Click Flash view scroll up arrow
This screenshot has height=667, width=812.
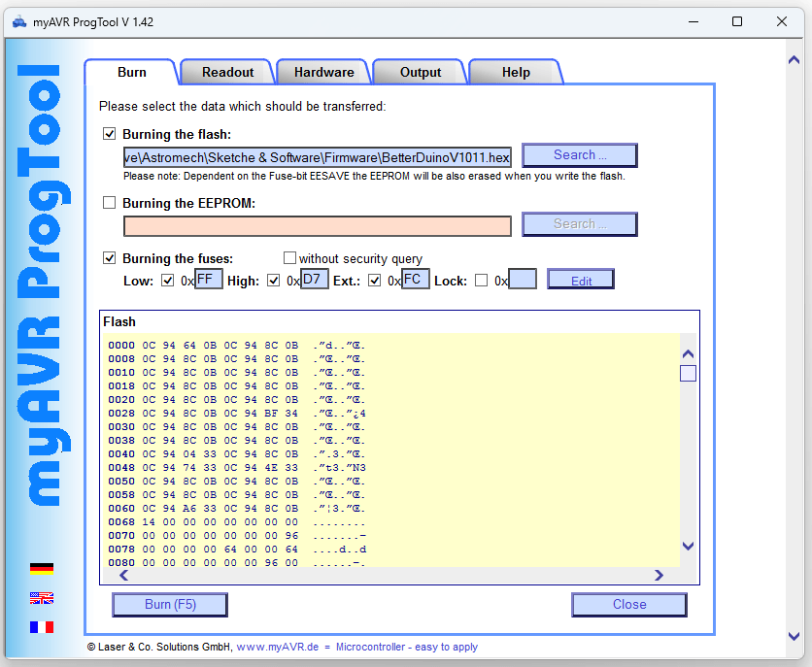click(688, 354)
